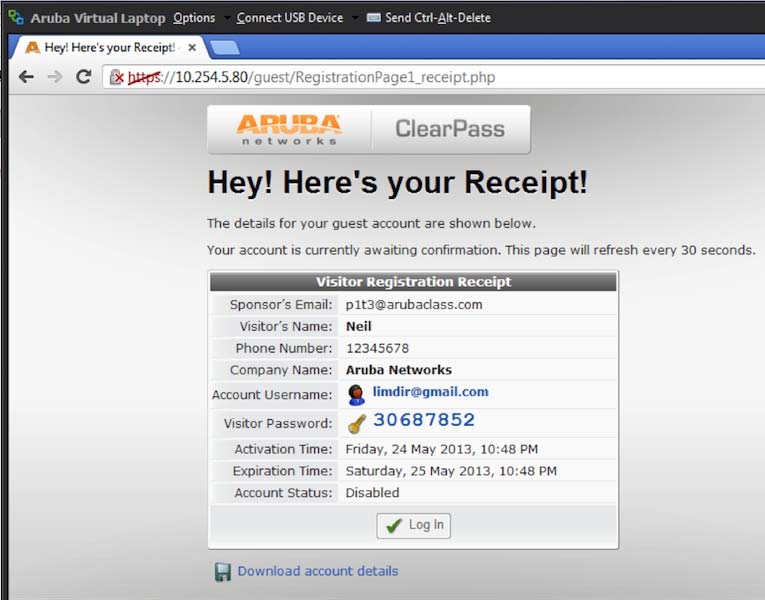Click expiration time Saturday, 25 May 2013

coord(451,471)
